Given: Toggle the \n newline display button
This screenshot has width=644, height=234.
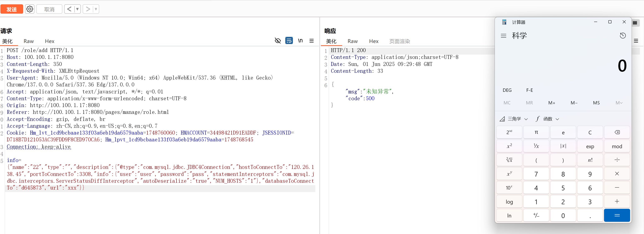Looking at the screenshot, I should pos(300,41).
